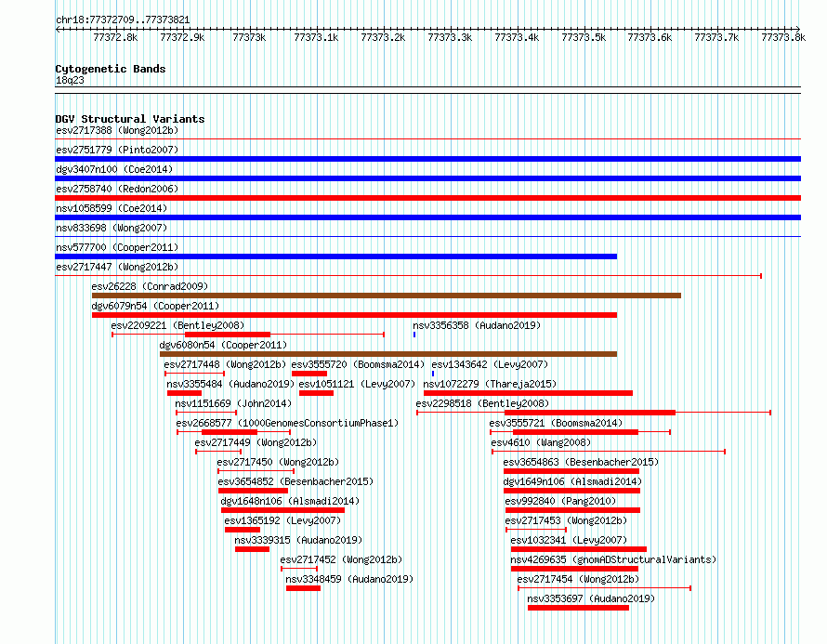The width and height of the screenshot is (827, 644).
Task: Click nsv4269635 (gnomADStructuralVariants) label
Action: click(x=613, y=559)
